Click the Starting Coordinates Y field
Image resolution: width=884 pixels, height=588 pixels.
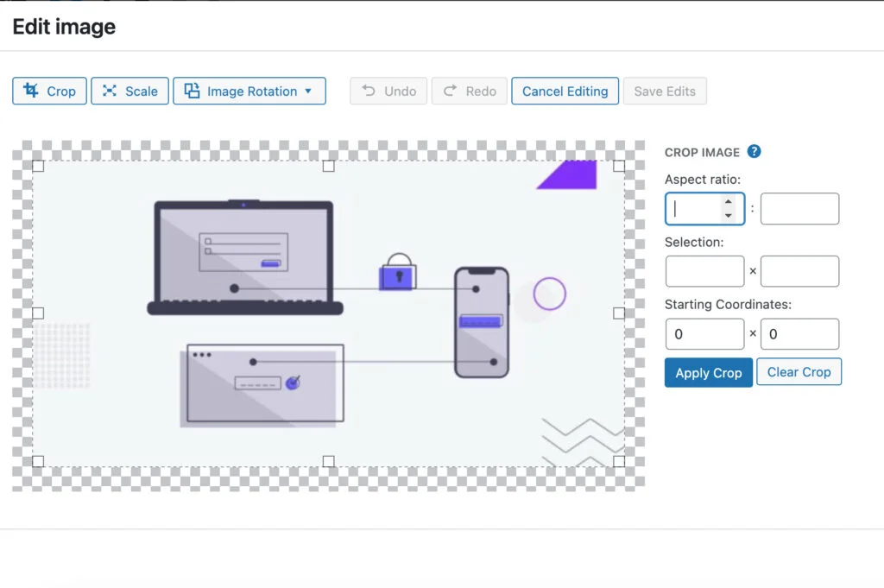click(x=799, y=333)
